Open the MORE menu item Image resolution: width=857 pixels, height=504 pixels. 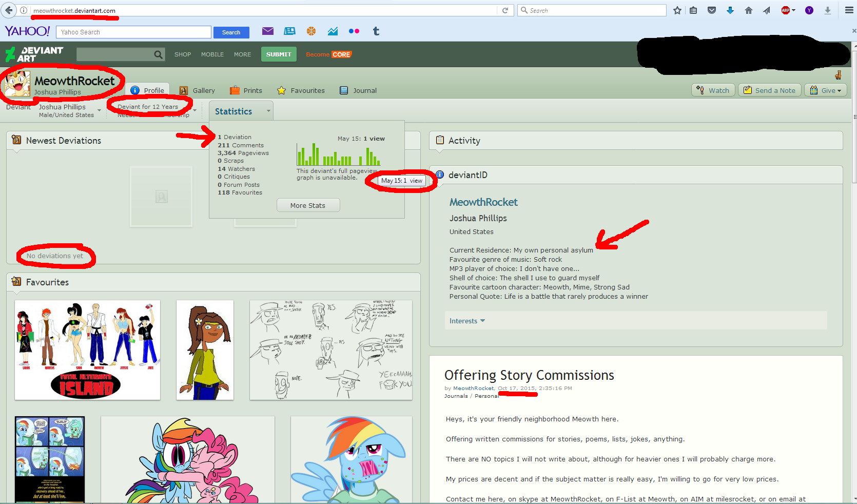point(243,54)
